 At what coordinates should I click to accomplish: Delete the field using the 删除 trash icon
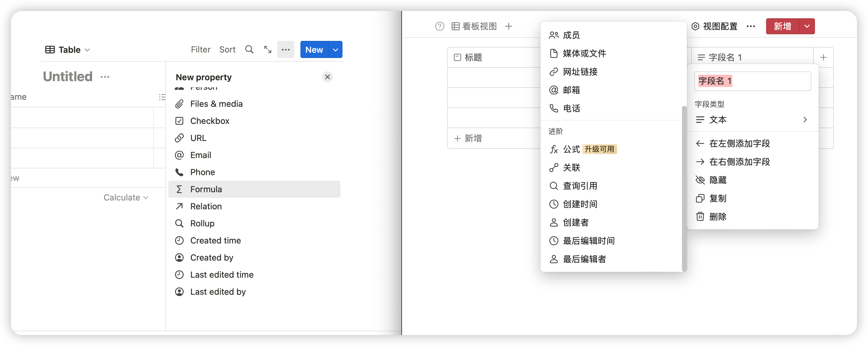(718, 217)
